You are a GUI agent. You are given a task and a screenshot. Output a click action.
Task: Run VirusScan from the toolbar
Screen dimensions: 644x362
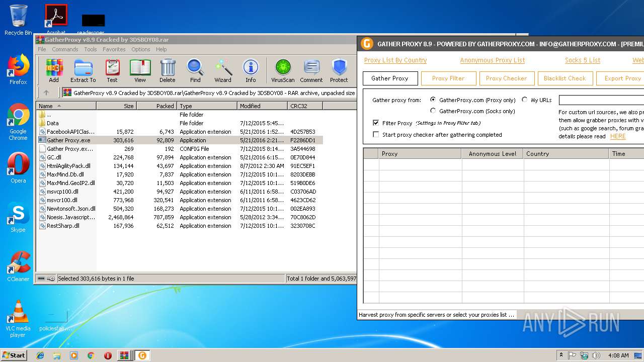pos(283,71)
